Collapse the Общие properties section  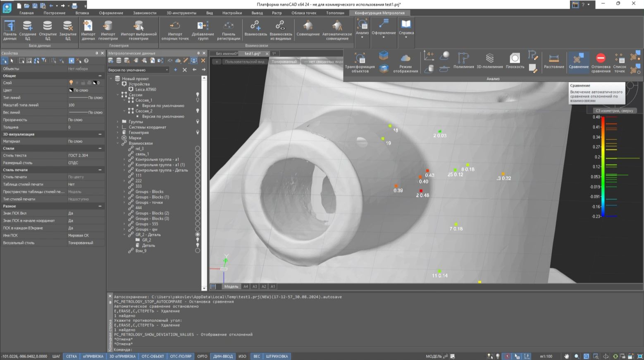point(100,76)
